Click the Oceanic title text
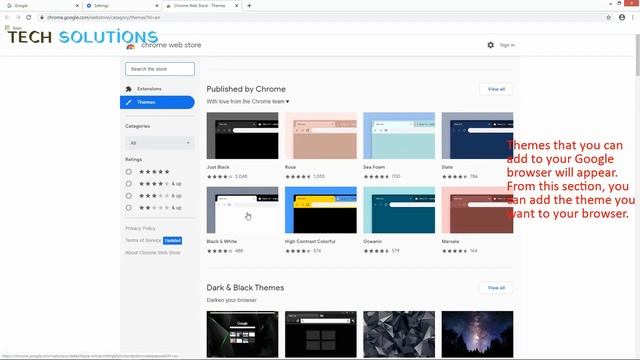Image resolution: width=640 pixels, height=360 pixels. point(372,242)
